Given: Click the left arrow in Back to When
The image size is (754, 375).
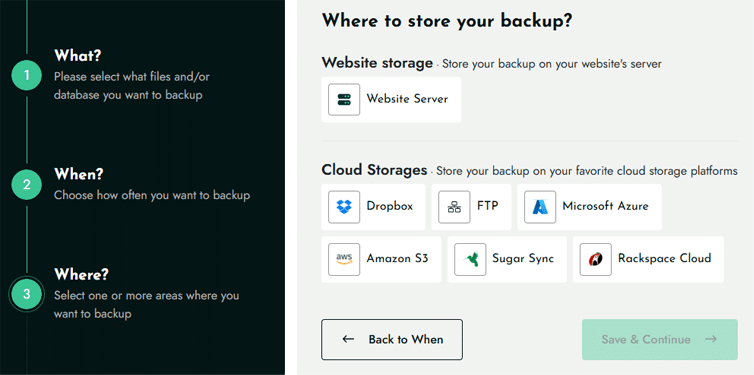Looking at the screenshot, I should click(348, 339).
